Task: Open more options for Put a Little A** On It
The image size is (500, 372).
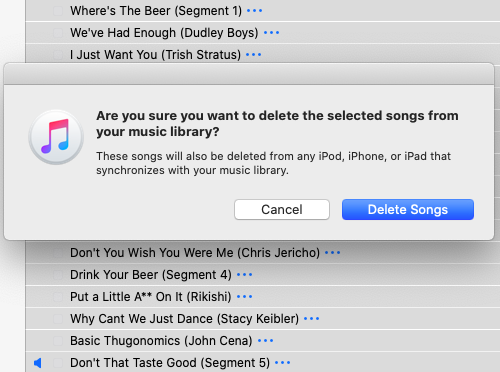Action: pos(244,297)
